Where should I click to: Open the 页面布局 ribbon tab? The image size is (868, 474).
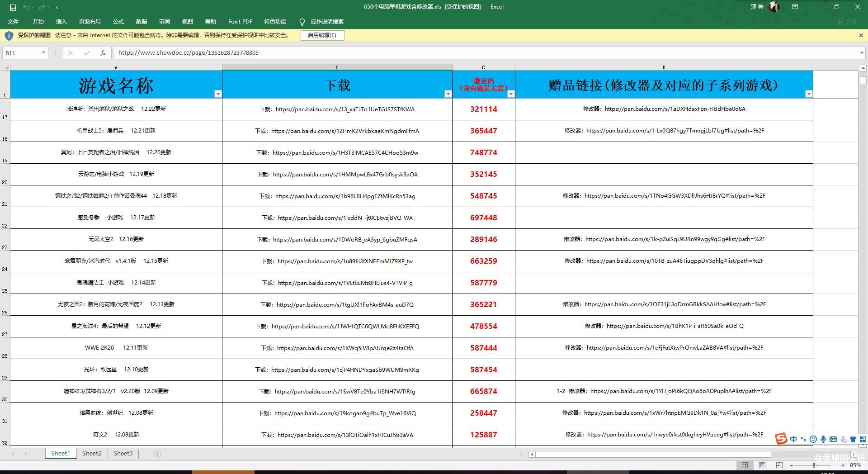click(90, 21)
